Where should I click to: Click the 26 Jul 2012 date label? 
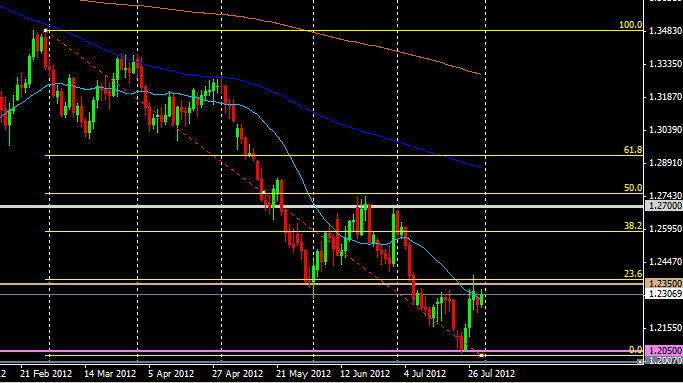pos(491,373)
